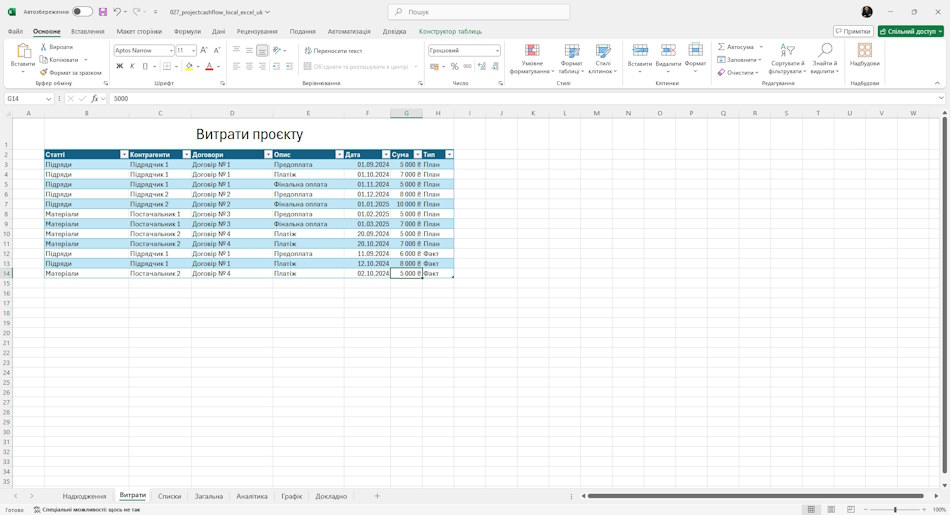Toggle align text left button

[236, 67]
